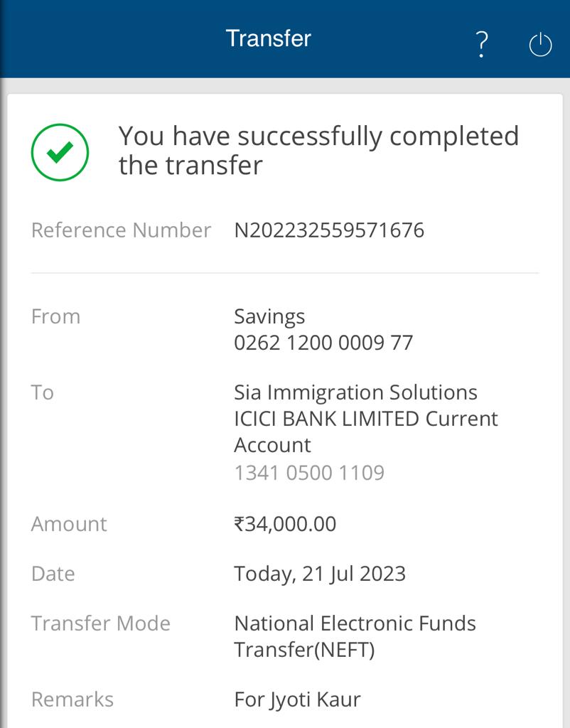This screenshot has width=570, height=728.
Task: Tap the power logout icon
Action: [540, 45]
